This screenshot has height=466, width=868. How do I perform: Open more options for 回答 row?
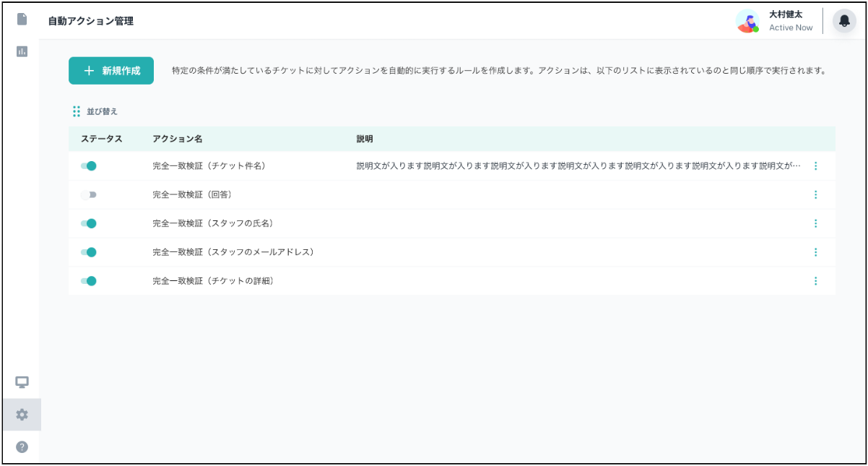815,195
